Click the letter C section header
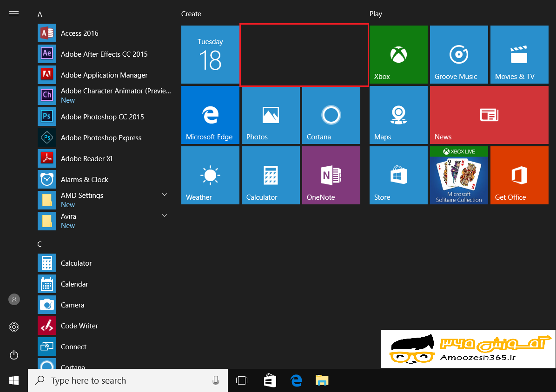Image resolution: width=556 pixels, height=392 pixels. point(40,244)
